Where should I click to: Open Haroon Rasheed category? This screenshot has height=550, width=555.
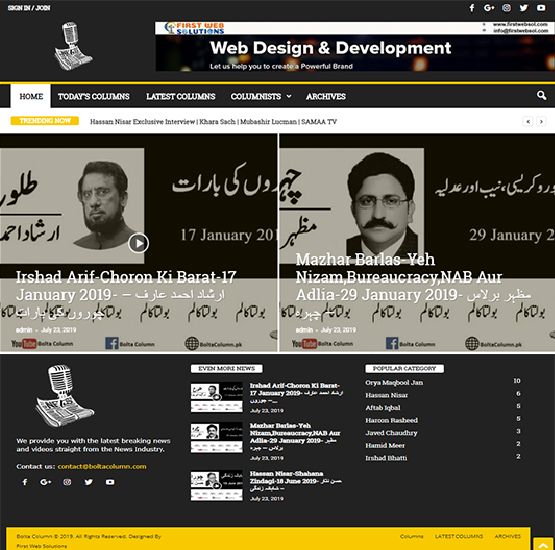click(x=391, y=420)
